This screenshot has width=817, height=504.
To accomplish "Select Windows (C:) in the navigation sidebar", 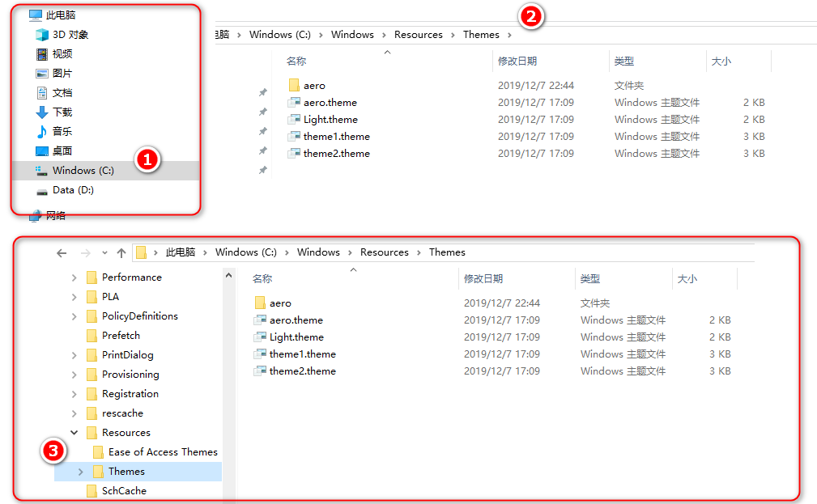I will pyautogui.click(x=83, y=171).
